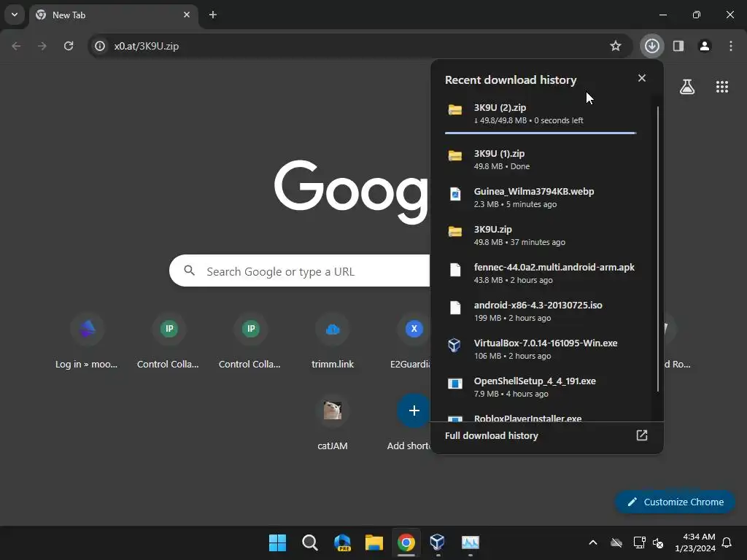Close the New Tab tab
This screenshot has height=560, width=747.
[x=187, y=15]
